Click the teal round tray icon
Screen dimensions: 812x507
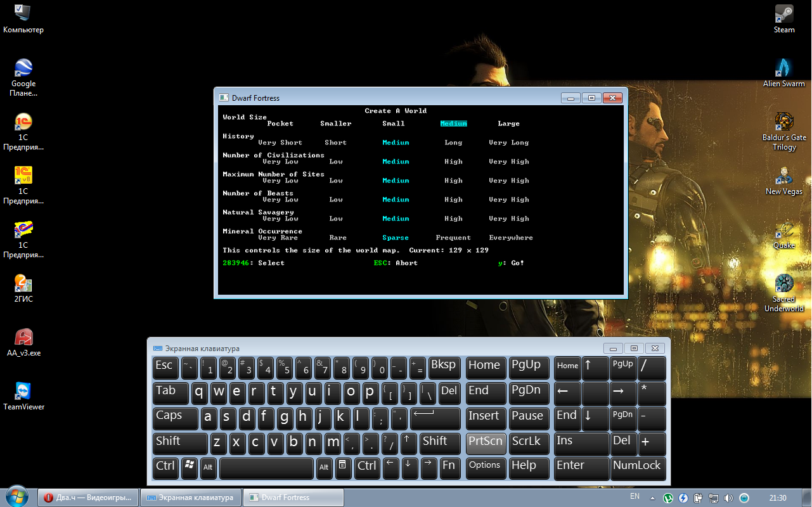click(x=744, y=498)
